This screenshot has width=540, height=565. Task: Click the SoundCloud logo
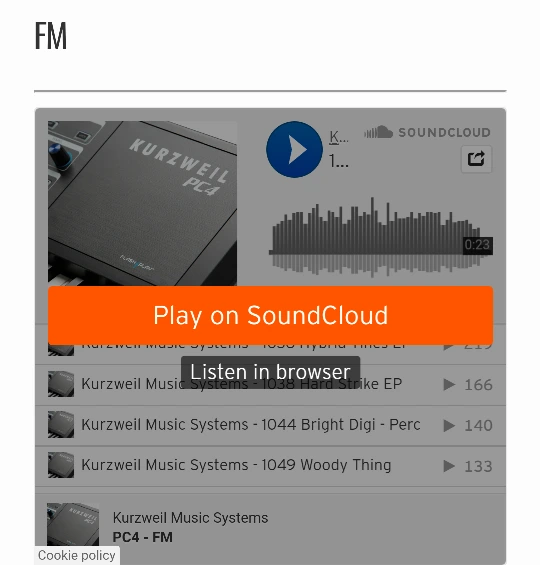tap(427, 132)
